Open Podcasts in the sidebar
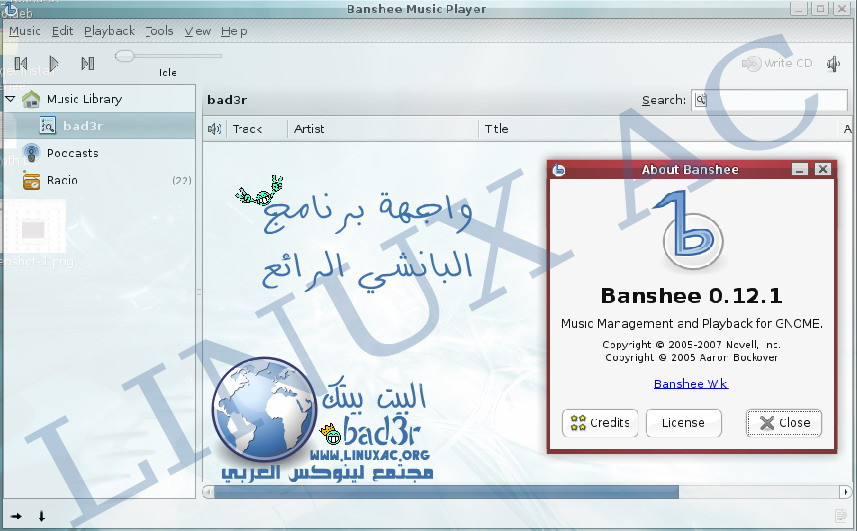The height and width of the screenshot is (531, 857). pos(73,153)
